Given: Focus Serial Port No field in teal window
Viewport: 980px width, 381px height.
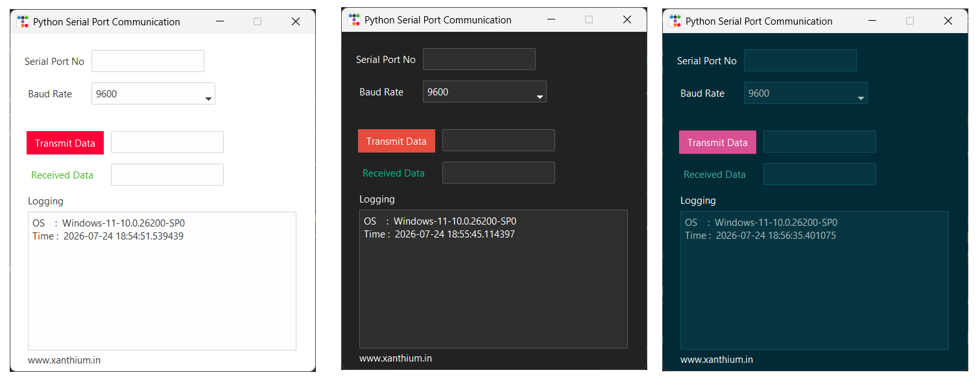Looking at the screenshot, I should (800, 60).
